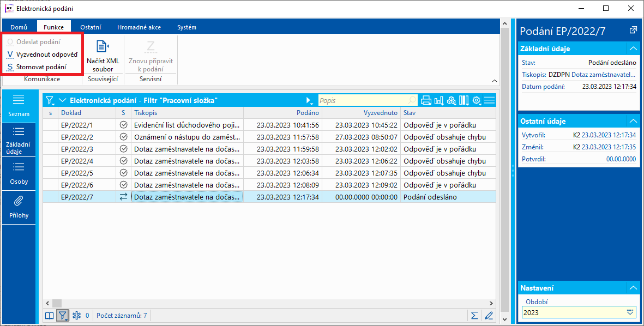Open the Přílohy paperclip page
This screenshot has width=644, height=326.
tap(19, 207)
